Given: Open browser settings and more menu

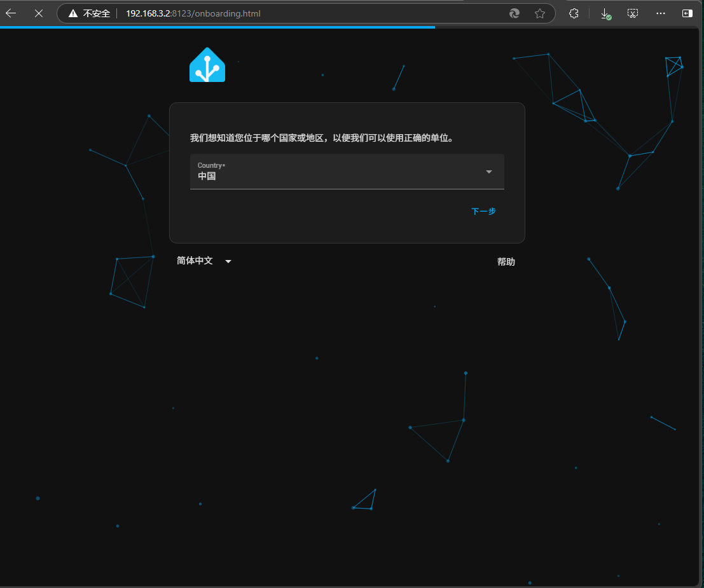Looking at the screenshot, I should click(661, 13).
